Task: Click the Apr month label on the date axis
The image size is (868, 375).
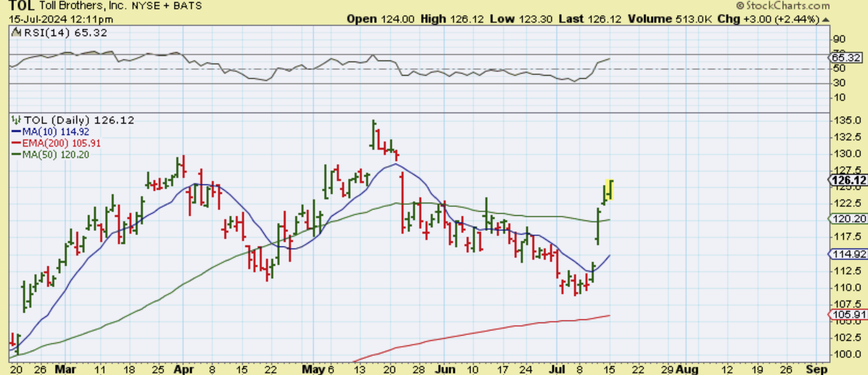Action: click(x=183, y=369)
